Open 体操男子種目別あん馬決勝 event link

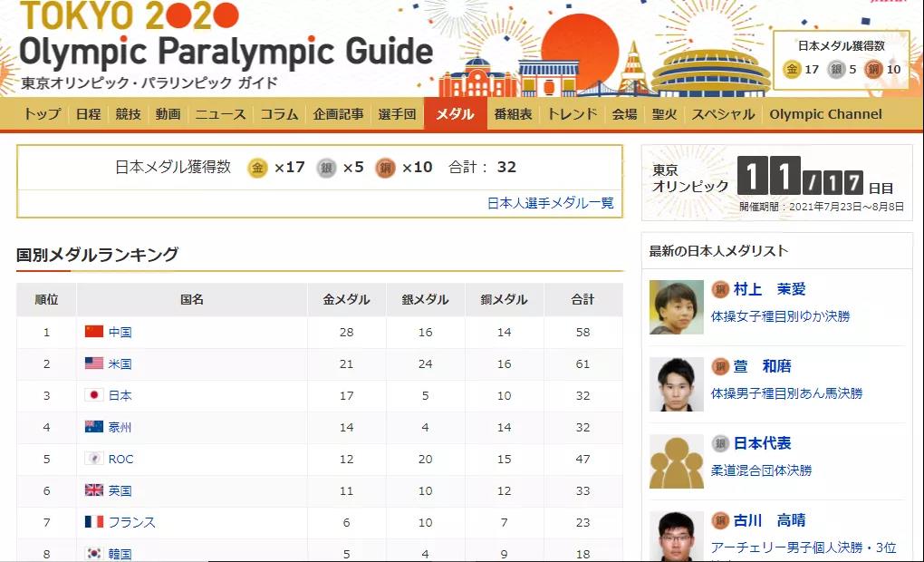(786, 393)
